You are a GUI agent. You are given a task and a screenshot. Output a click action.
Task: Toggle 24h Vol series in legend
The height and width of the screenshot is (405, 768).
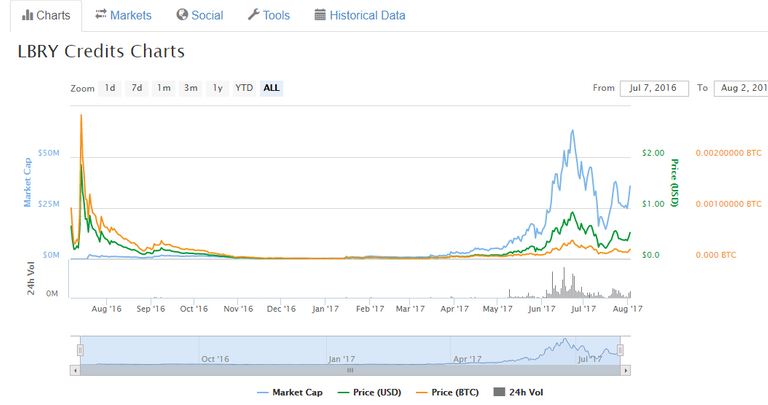coord(519,392)
